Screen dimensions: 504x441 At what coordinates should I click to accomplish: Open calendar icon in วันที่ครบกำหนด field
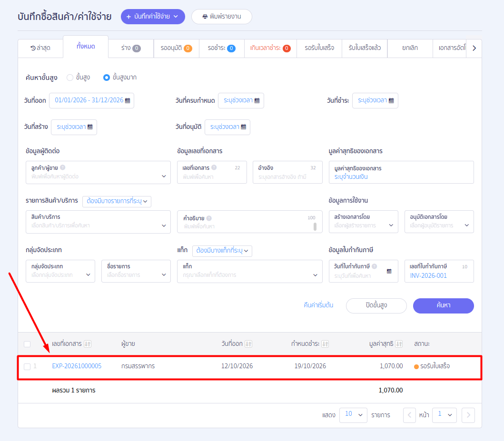(x=257, y=100)
